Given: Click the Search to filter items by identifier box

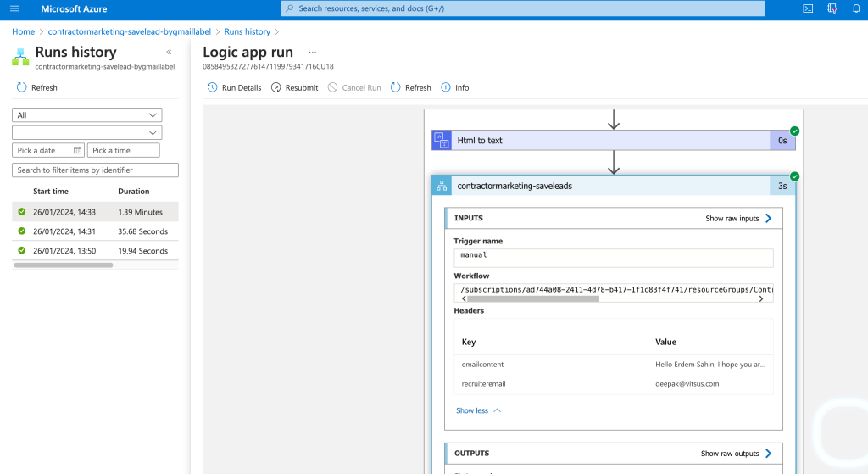Looking at the screenshot, I should [95, 170].
